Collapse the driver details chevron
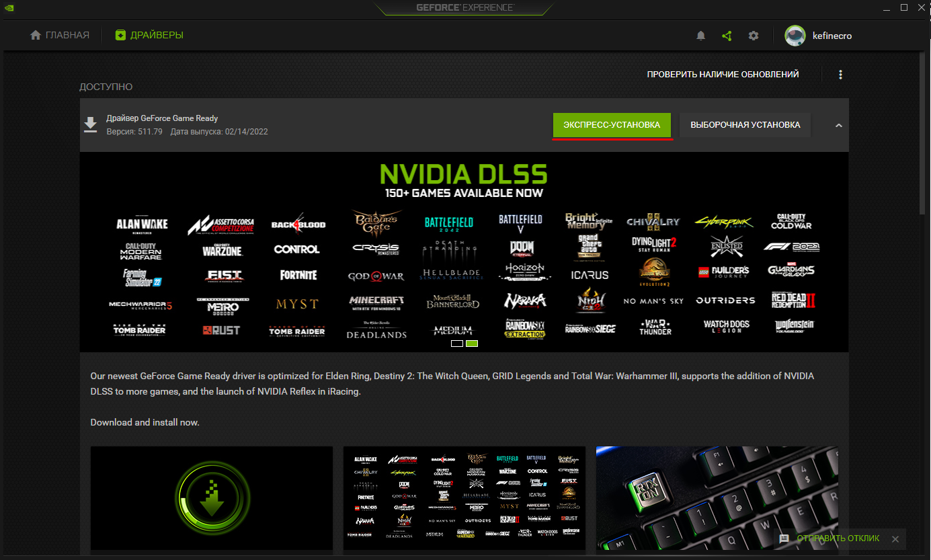This screenshot has width=931, height=560. tap(838, 125)
